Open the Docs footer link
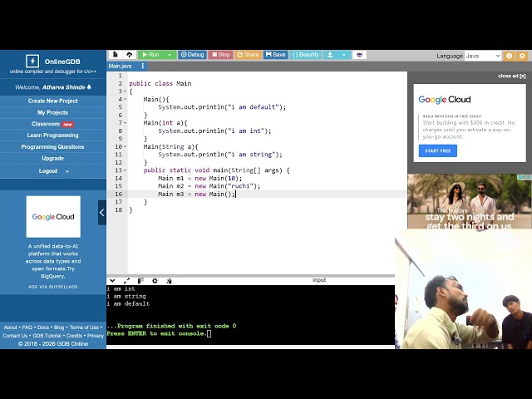The image size is (532, 399). point(42,328)
